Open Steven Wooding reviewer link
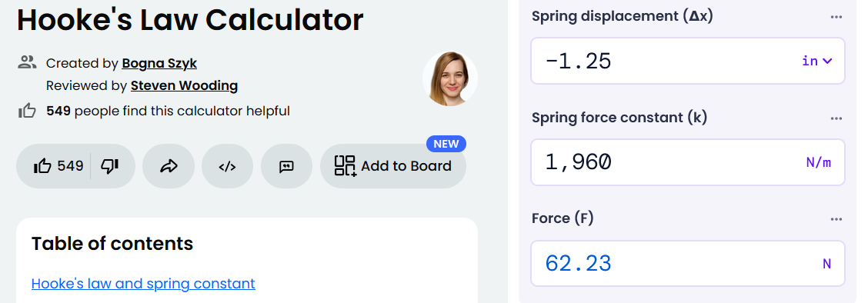This screenshot has width=868, height=303. tap(185, 85)
